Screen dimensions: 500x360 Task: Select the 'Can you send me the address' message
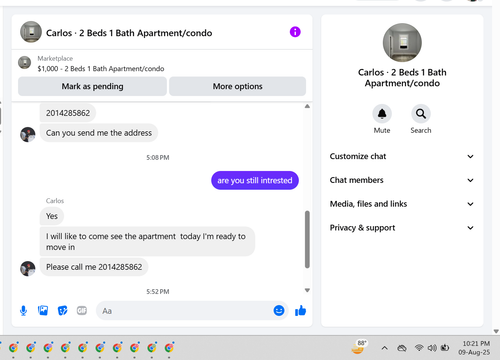pos(99,133)
